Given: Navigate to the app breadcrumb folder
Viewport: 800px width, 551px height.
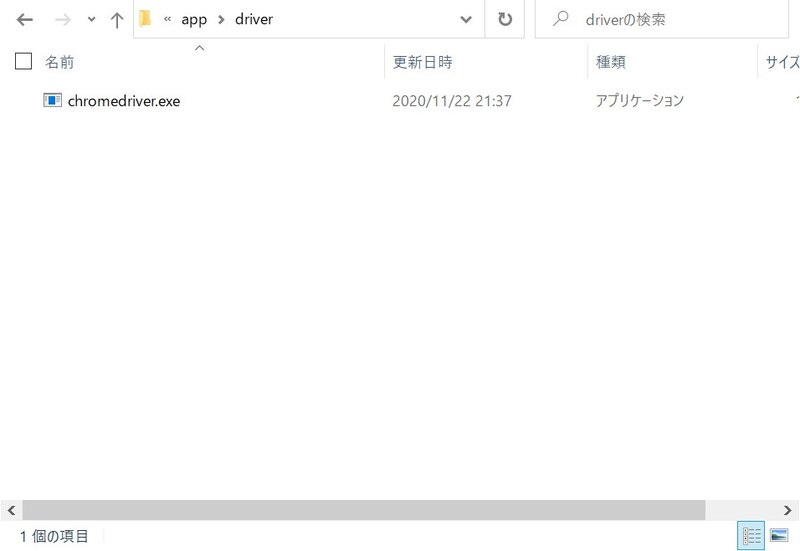Looking at the screenshot, I should coord(194,20).
